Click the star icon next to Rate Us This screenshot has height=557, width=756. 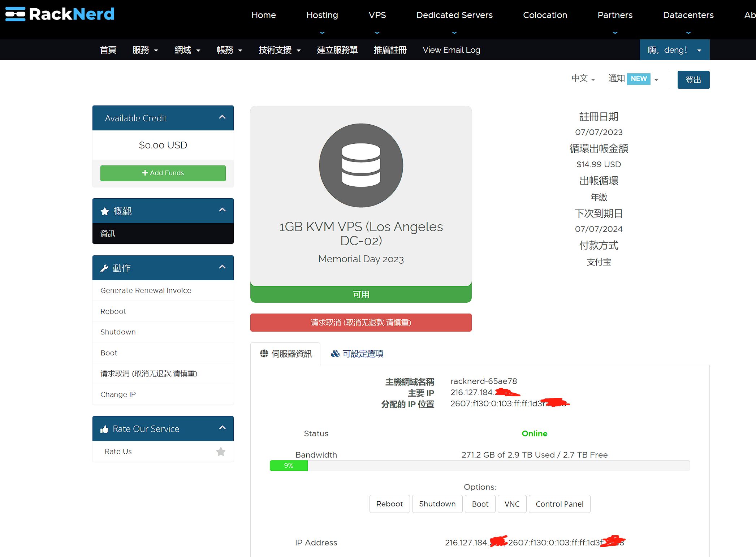click(x=221, y=452)
